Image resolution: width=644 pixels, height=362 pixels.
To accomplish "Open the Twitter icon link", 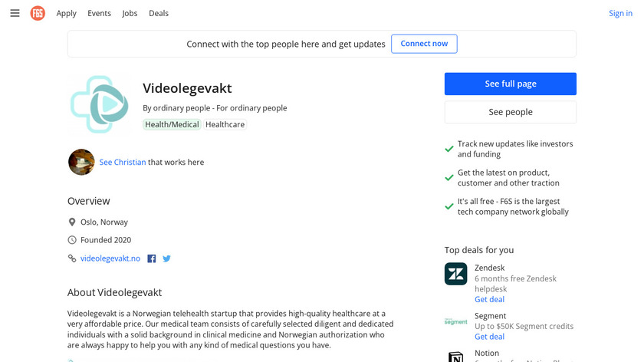I will [x=166, y=258].
